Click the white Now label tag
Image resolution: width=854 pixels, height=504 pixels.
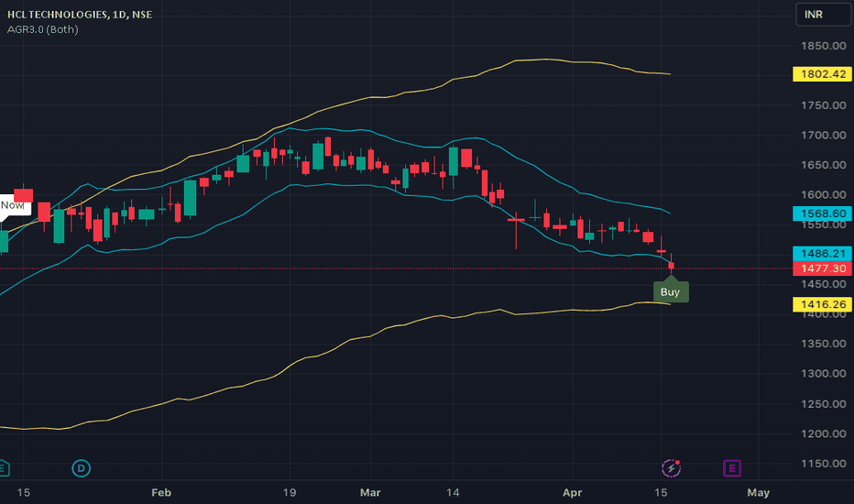tap(15, 205)
